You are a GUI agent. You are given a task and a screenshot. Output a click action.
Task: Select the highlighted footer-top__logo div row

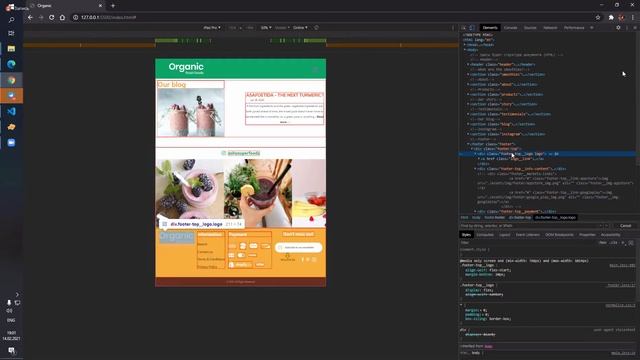[x=547, y=154]
